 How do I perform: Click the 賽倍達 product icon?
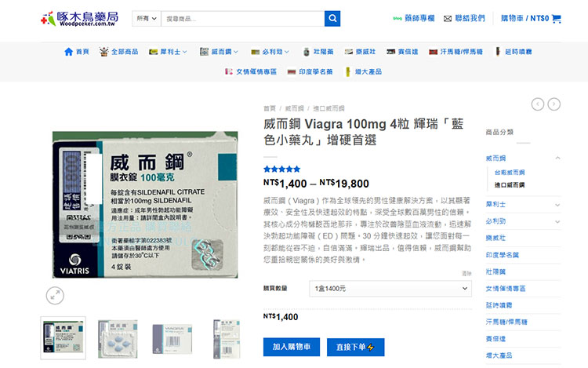click(390, 52)
